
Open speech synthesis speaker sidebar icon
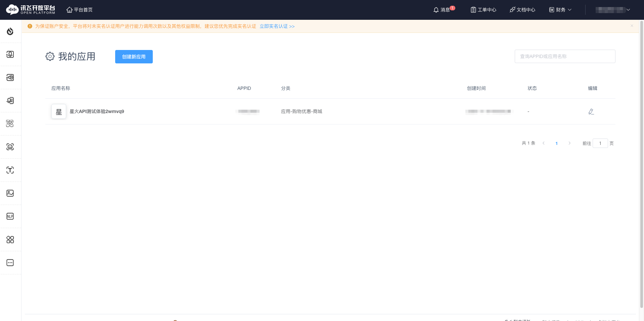click(10, 77)
